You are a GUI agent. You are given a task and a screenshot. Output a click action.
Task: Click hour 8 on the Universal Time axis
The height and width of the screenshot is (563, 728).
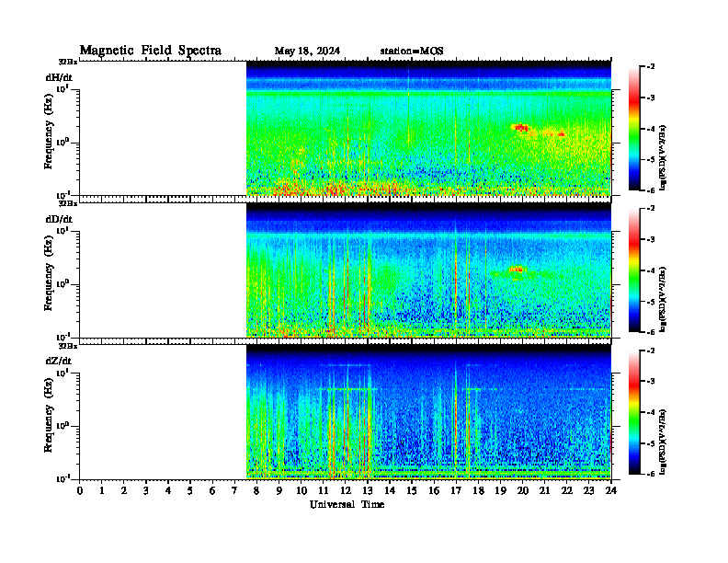[x=256, y=491]
